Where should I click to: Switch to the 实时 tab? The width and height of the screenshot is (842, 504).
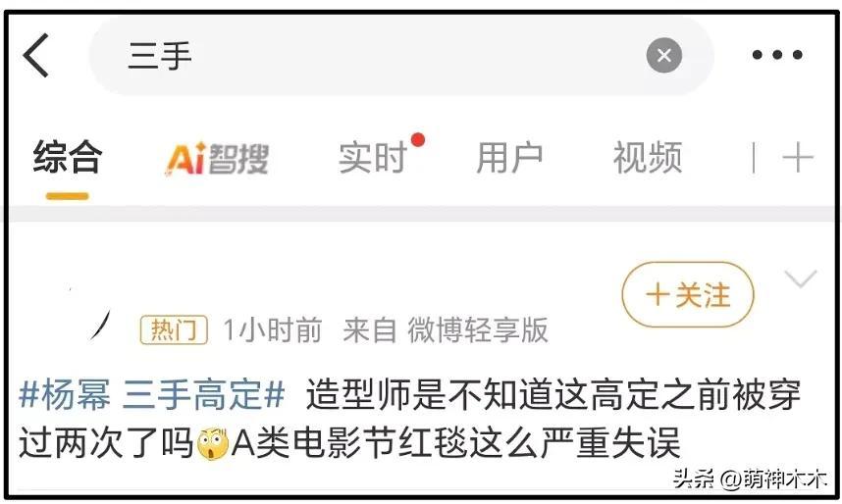[x=373, y=158]
